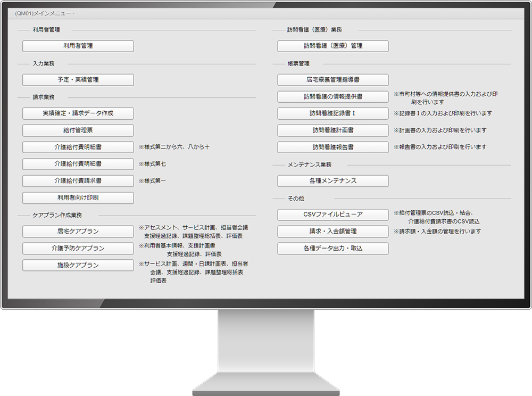Open the 施設ケアプラン screen
The height and width of the screenshot is (396, 532).
(77, 265)
